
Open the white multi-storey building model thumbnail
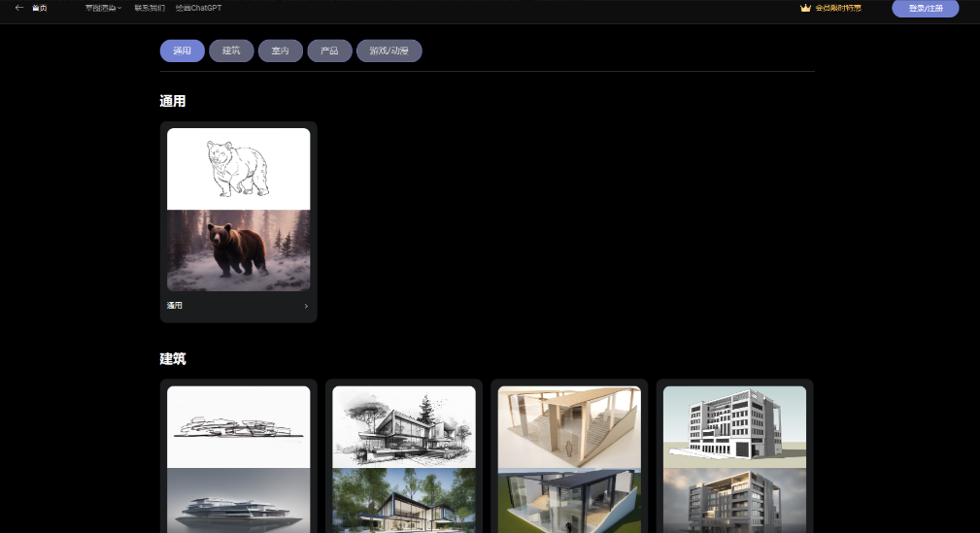coord(734,426)
